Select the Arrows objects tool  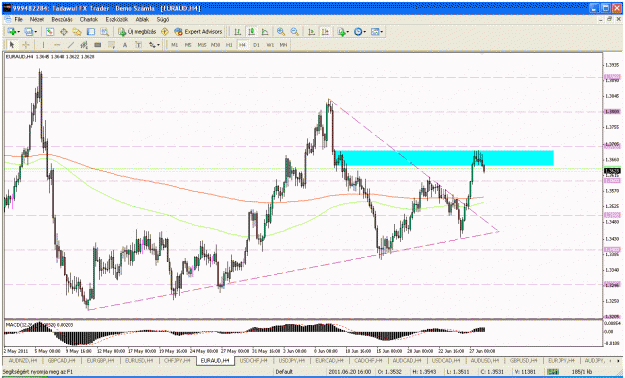[152, 45]
